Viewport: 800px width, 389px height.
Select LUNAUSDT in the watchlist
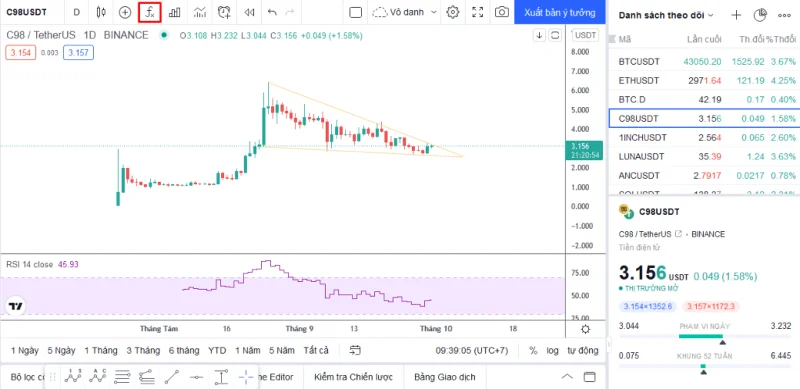click(x=704, y=156)
